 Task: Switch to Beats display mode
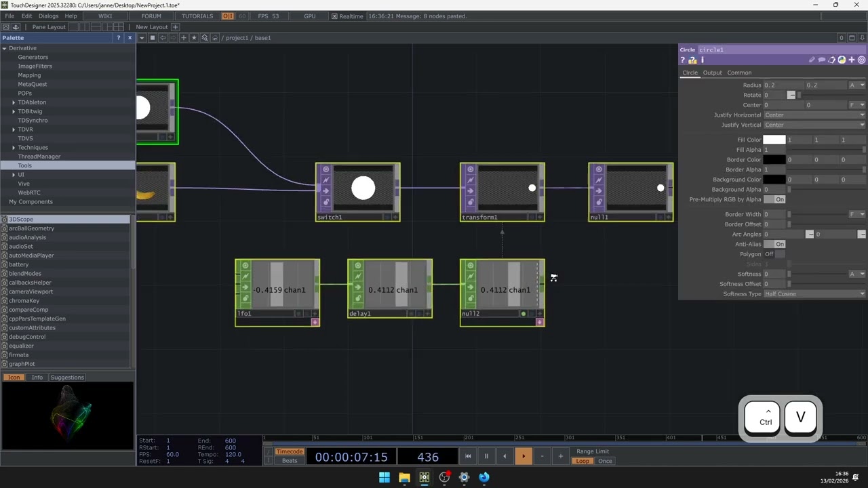click(x=290, y=461)
